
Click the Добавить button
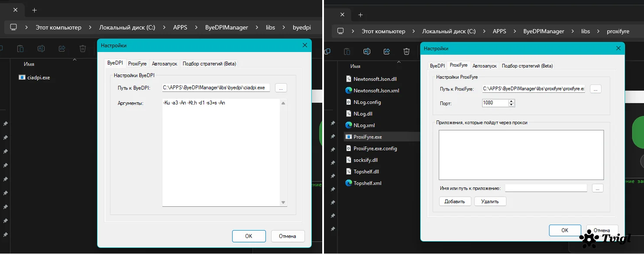point(455,201)
